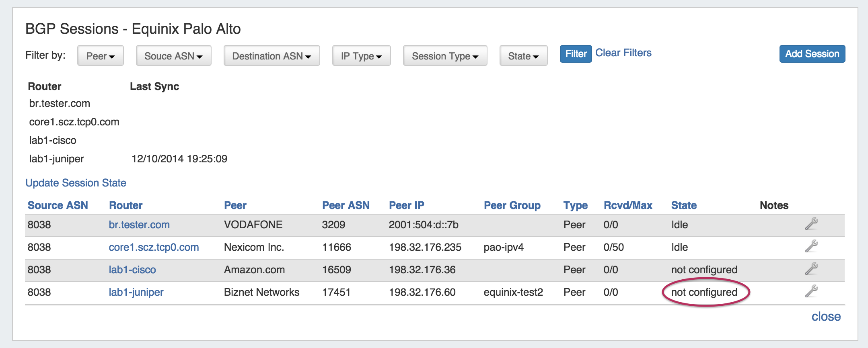868x348 pixels.
Task: Click the Add Session button
Action: pos(812,54)
